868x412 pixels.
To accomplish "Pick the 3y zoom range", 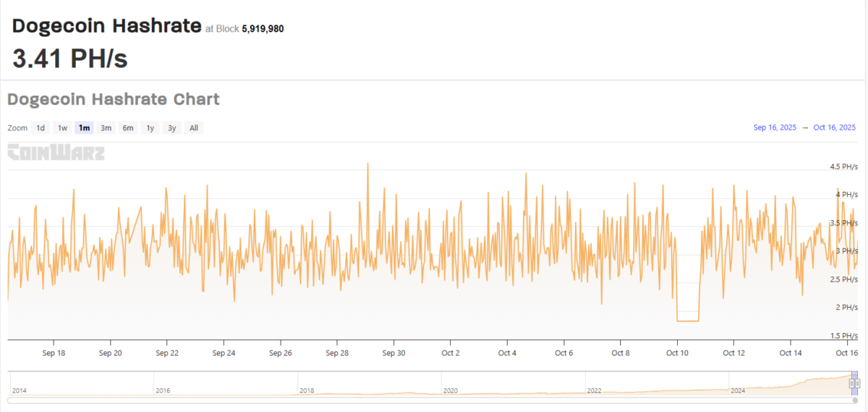I will point(171,128).
